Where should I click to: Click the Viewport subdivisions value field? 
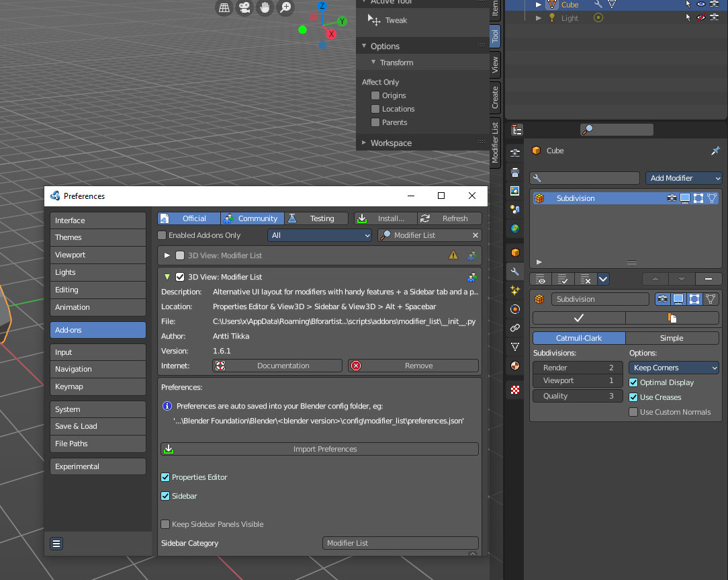point(578,380)
